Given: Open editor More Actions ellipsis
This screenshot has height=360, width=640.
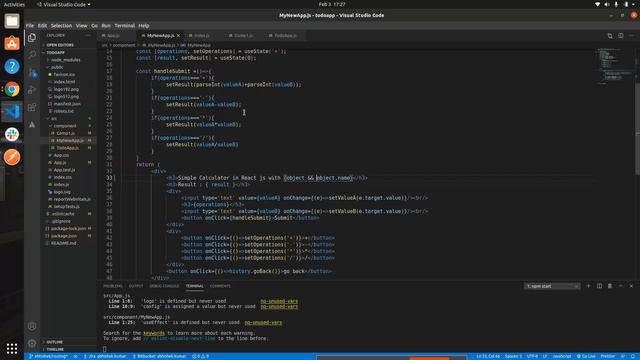Looking at the screenshot, I should (631, 36).
